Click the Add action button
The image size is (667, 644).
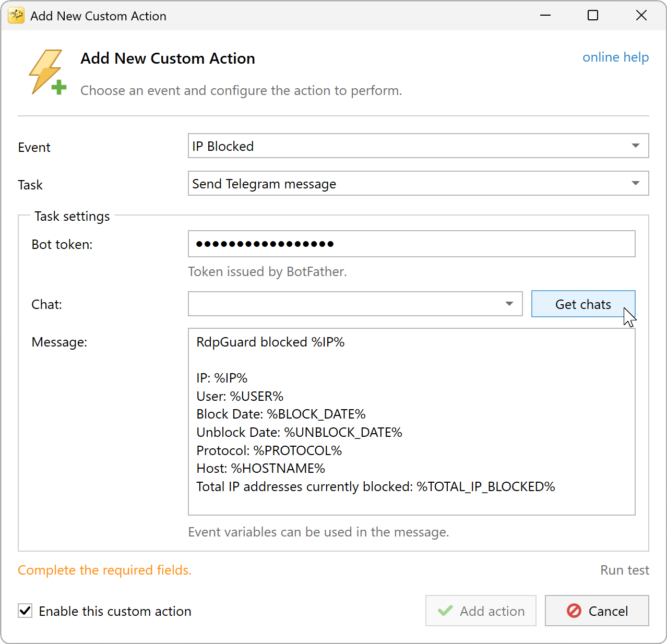tap(481, 611)
